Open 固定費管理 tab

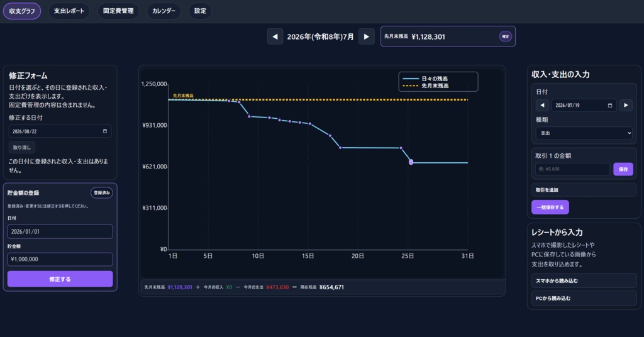click(x=118, y=11)
